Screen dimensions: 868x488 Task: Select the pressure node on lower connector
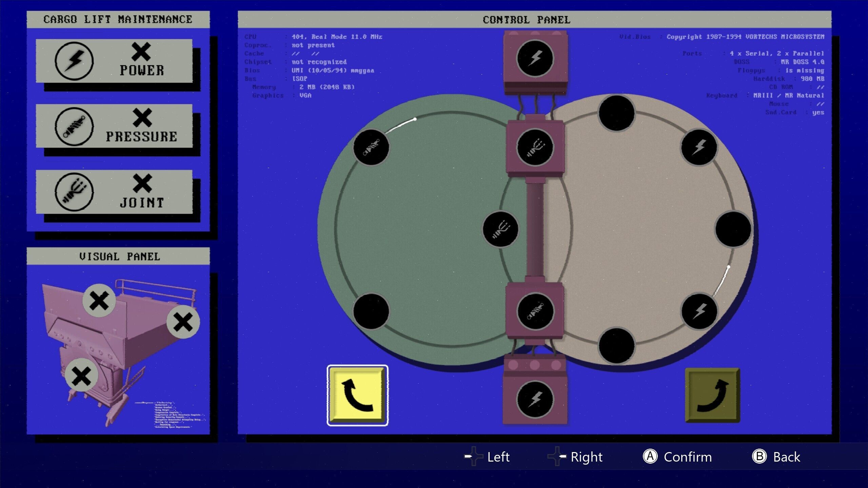(535, 311)
